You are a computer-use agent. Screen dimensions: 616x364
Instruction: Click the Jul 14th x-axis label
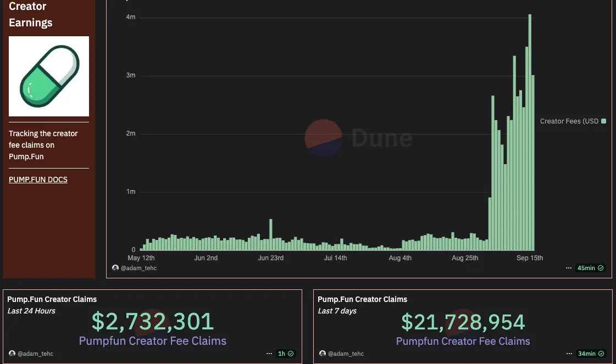click(336, 258)
